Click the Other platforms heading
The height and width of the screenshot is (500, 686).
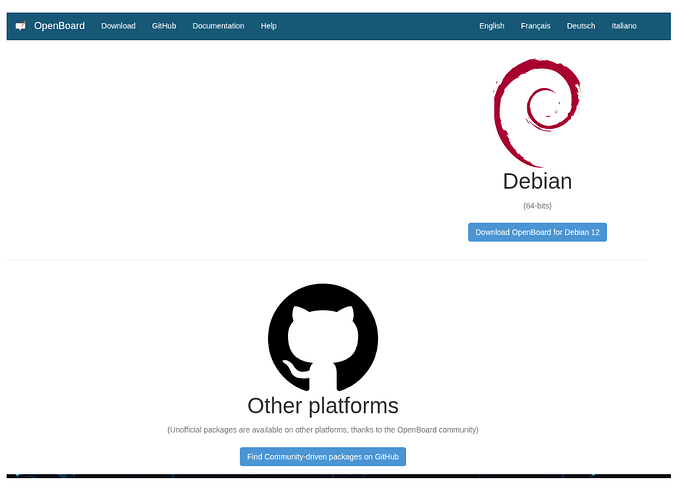coord(323,406)
